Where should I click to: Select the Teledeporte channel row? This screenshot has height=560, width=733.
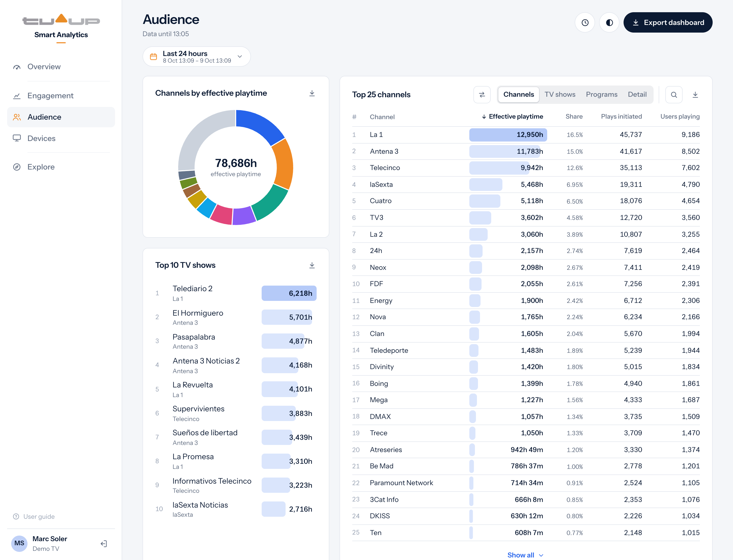coord(526,350)
